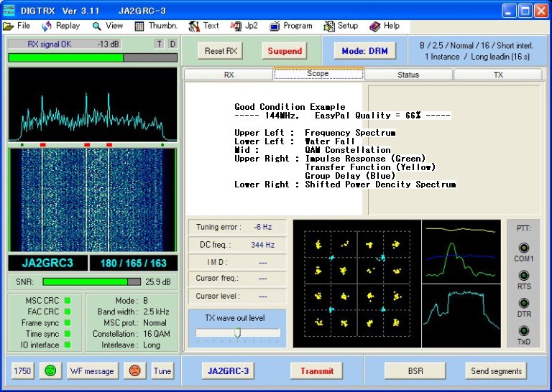
Task: Click the Tune button
Action: (x=162, y=371)
